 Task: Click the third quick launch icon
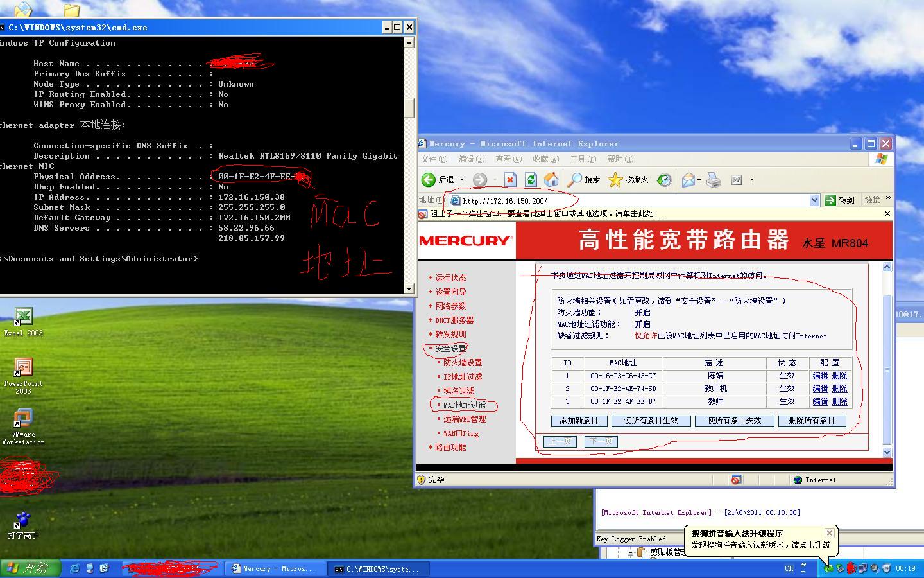[x=104, y=568]
